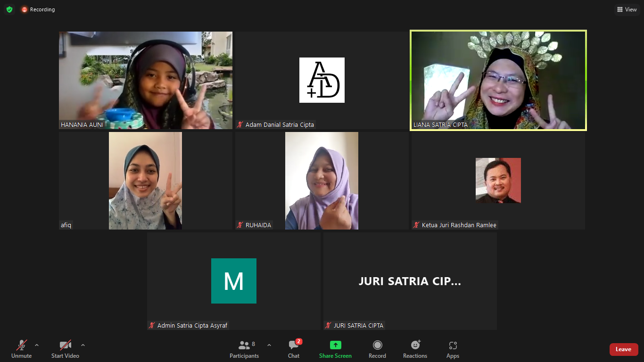644x362 pixels.
Task: Start recording with the Record button
Action: coord(377,349)
